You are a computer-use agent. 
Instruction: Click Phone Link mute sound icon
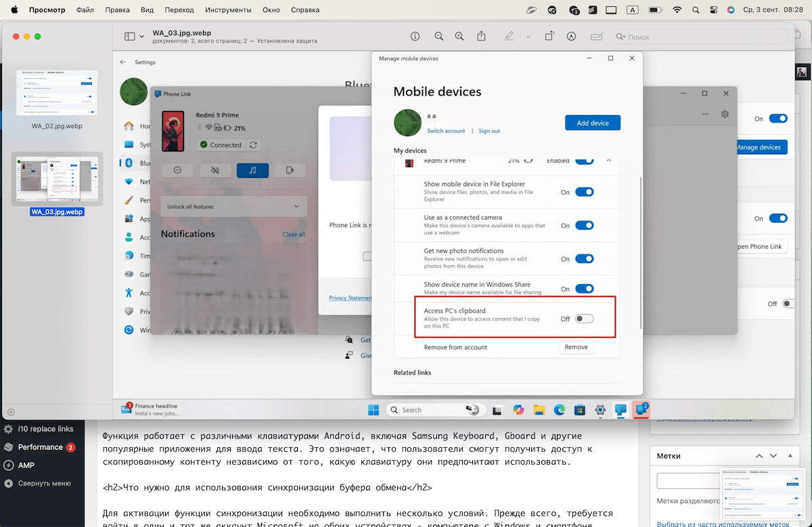tap(215, 170)
